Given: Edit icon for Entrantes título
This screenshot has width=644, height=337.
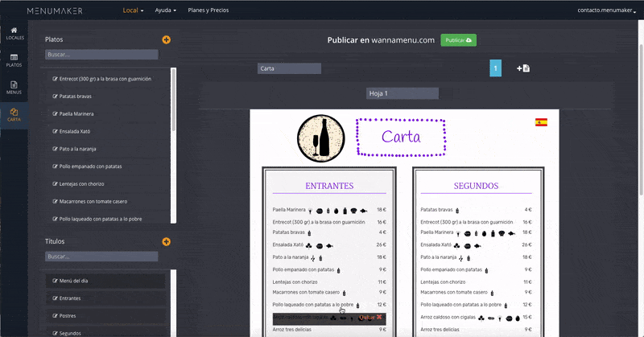Looking at the screenshot, I should click(55, 298).
